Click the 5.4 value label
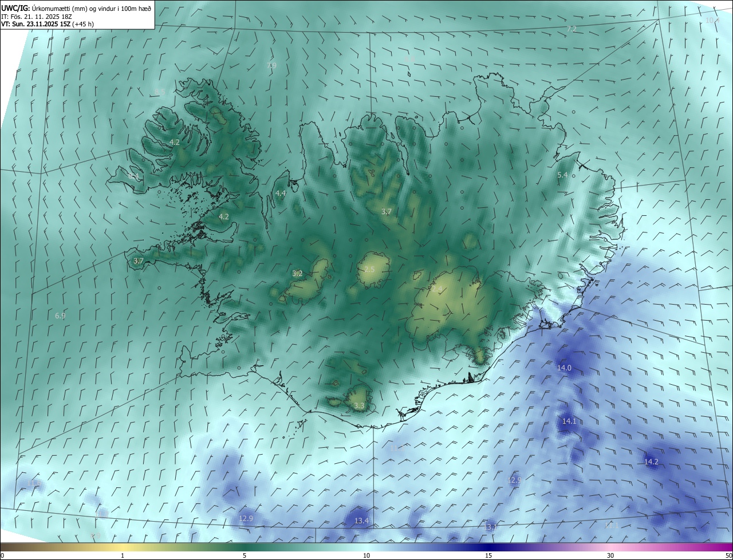This screenshot has width=733, height=560. (x=562, y=175)
